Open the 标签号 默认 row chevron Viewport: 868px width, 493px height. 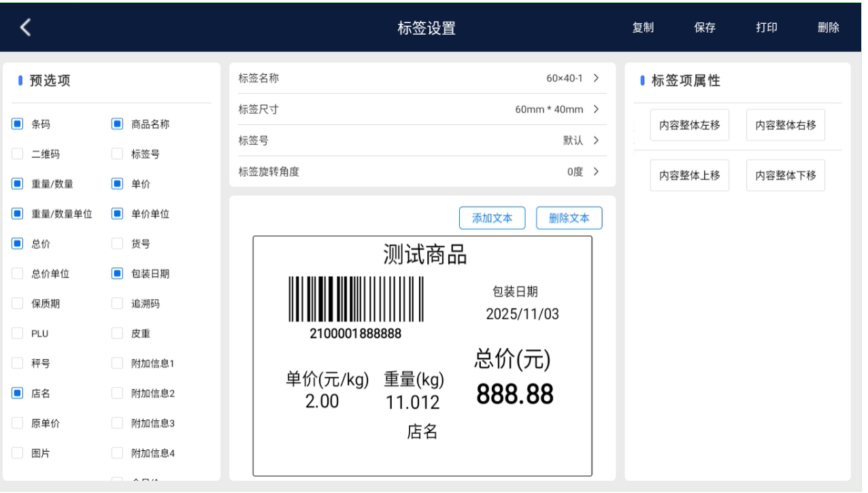(x=596, y=141)
